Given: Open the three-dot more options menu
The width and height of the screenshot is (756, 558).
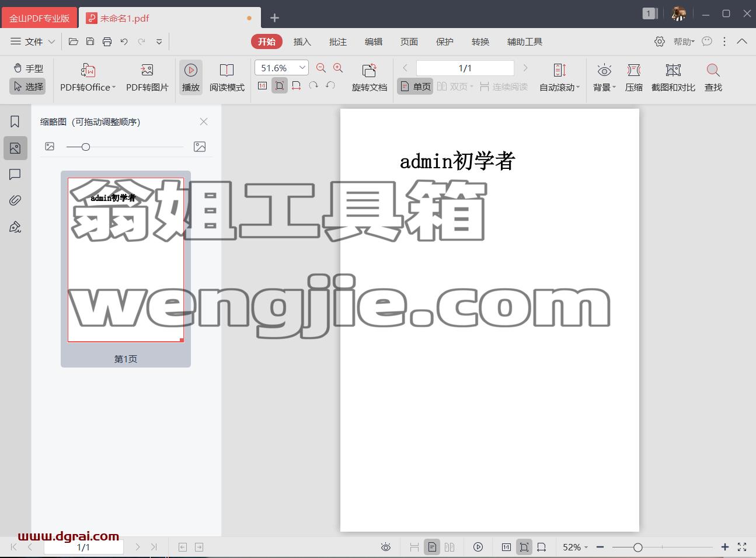Looking at the screenshot, I should [724, 41].
